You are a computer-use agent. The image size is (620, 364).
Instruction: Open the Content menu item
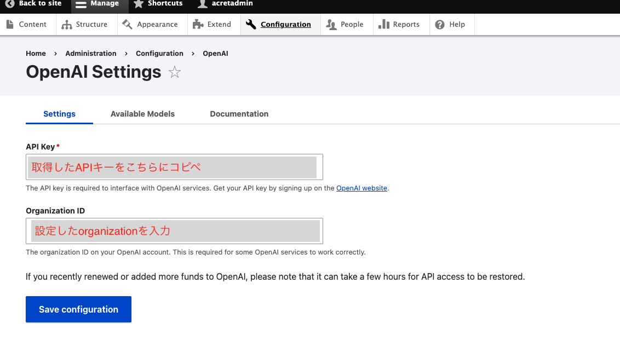point(28,25)
